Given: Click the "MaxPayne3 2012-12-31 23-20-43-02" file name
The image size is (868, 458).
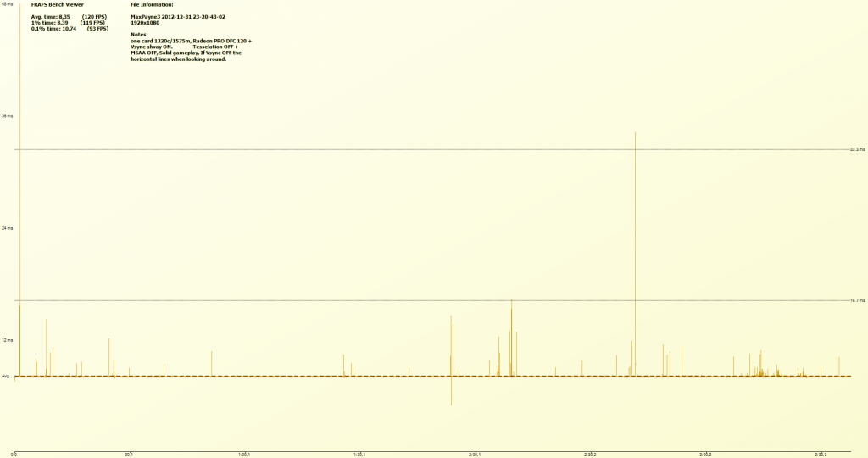Looking at the screenshot, I should click(178, 17).
